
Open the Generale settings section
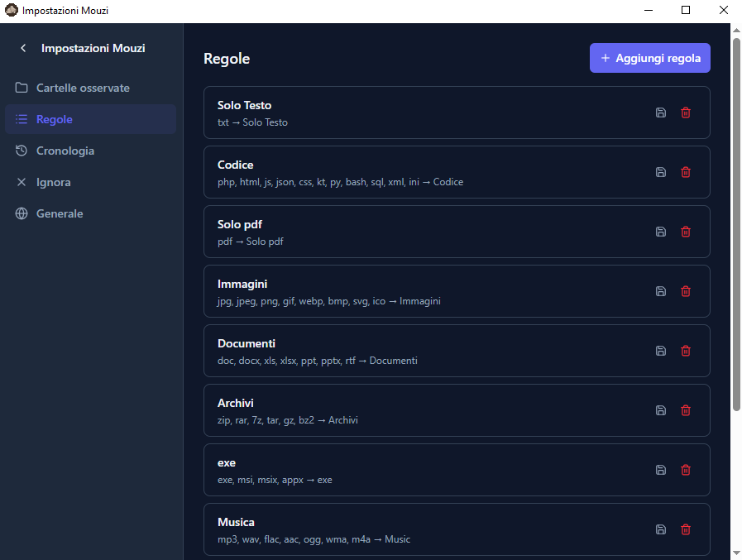[90, 213]
